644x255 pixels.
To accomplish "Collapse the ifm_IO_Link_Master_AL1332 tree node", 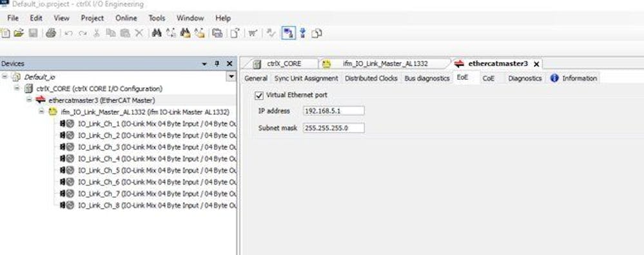I will pyautogui.click(x=41, y=112).
